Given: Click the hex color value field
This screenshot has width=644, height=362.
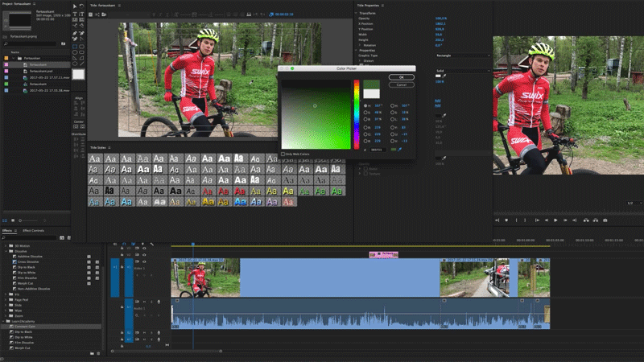Looking at the screenshot, I should point(378,149).
